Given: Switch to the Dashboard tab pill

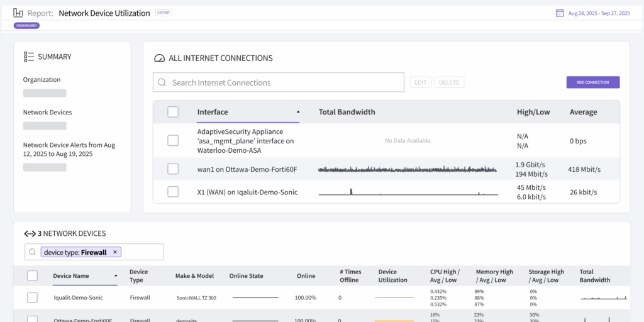Looking at the screenshot, I should (26, 25).
